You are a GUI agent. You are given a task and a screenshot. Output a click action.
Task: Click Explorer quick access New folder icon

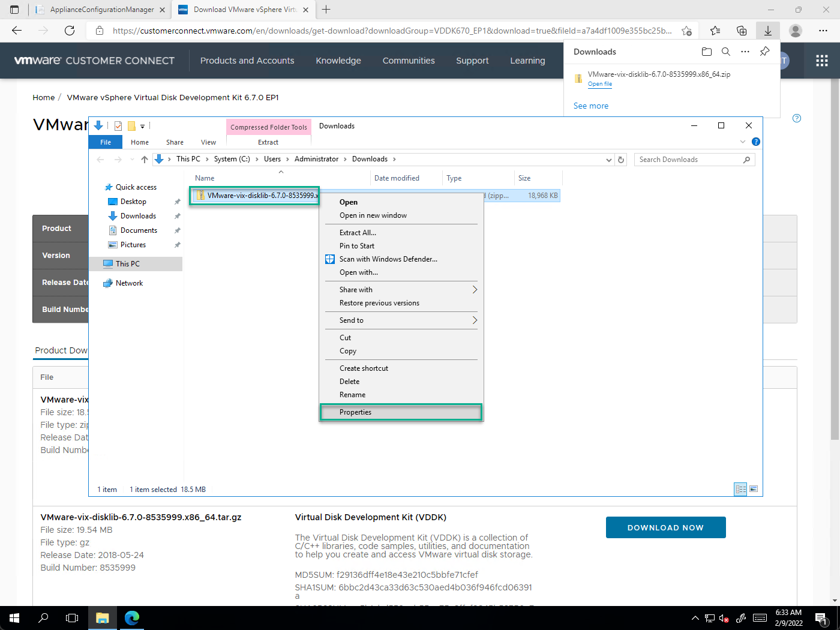click(131, 126)
